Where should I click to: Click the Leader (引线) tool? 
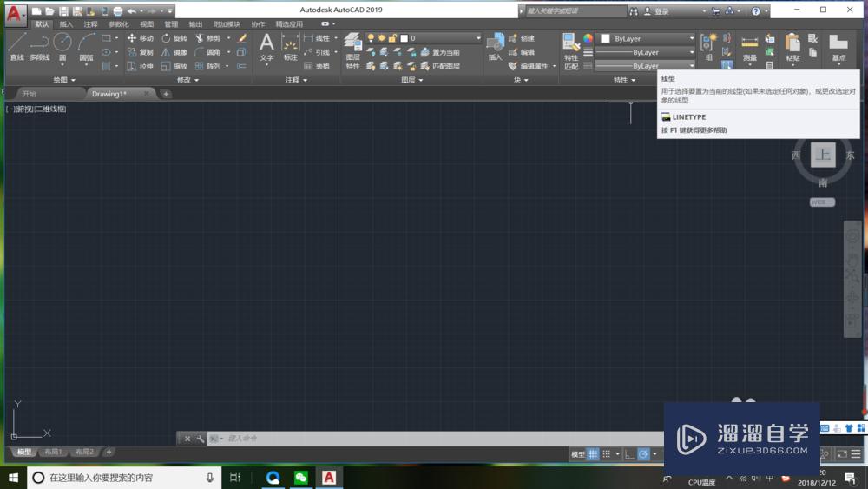tap(317, 52)
